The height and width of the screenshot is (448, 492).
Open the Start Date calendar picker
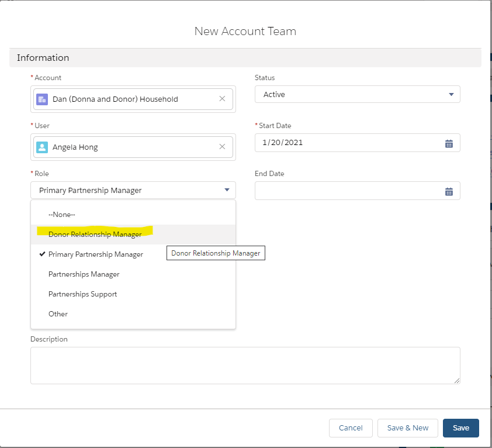[449, 144]
